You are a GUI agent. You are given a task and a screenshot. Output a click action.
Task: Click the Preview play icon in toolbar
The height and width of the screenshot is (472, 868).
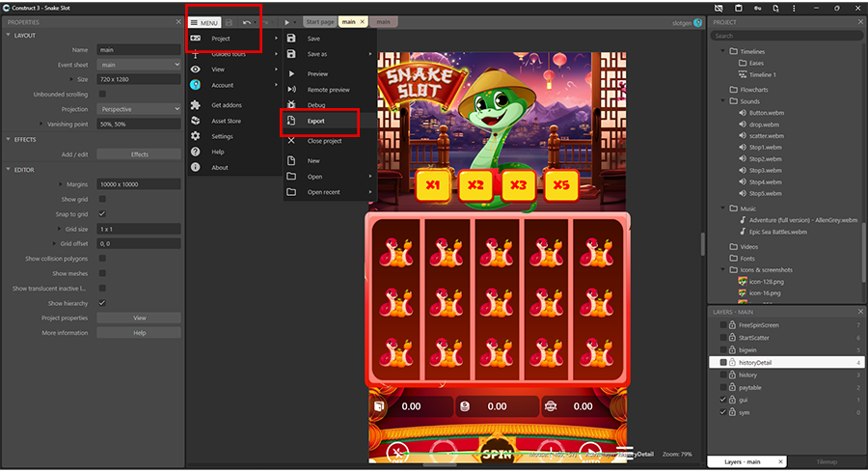(x=286, y=23)
